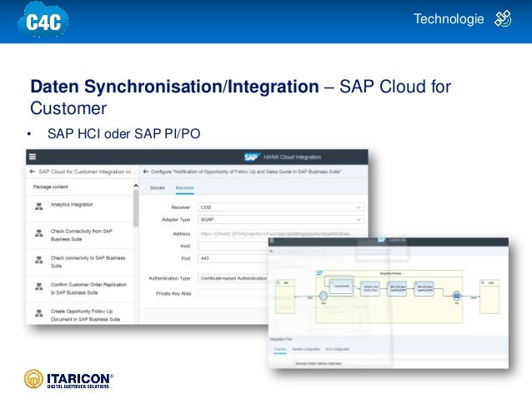Image resolution: width=532 pixels, height=399 pixels.
Task: Click the Private Key Alias field
Action: (x=233, y=293)
